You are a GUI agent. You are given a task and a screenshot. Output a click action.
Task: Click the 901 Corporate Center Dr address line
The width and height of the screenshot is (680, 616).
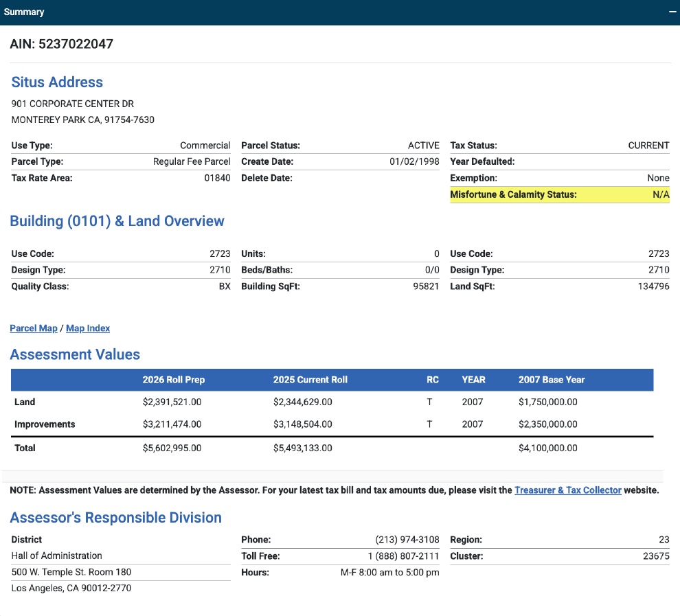[x=72, y=104]
